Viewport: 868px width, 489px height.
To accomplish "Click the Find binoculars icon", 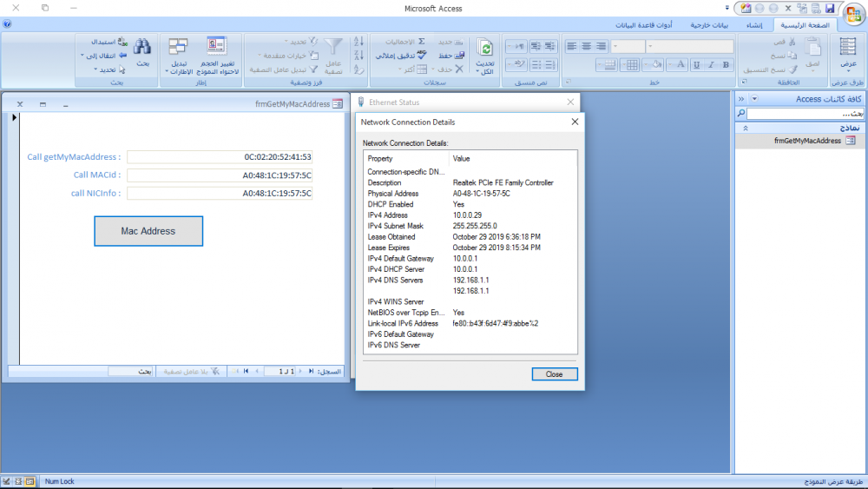I will tap(142, 47).
